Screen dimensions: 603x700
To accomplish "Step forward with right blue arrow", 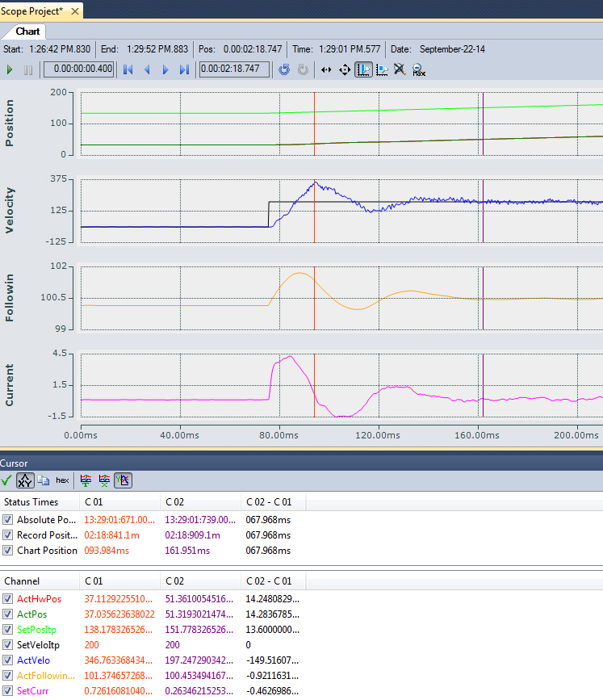I will pos(165,69).
